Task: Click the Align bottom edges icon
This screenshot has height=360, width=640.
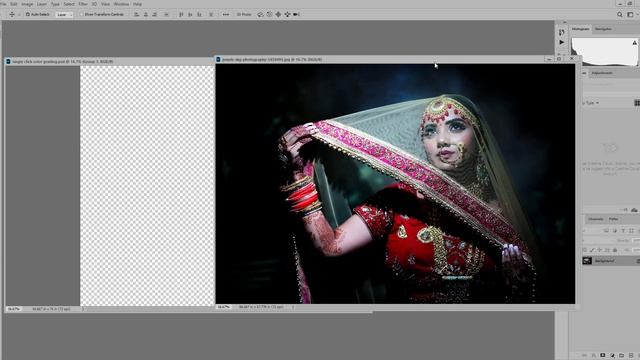Action: (200, 14)
